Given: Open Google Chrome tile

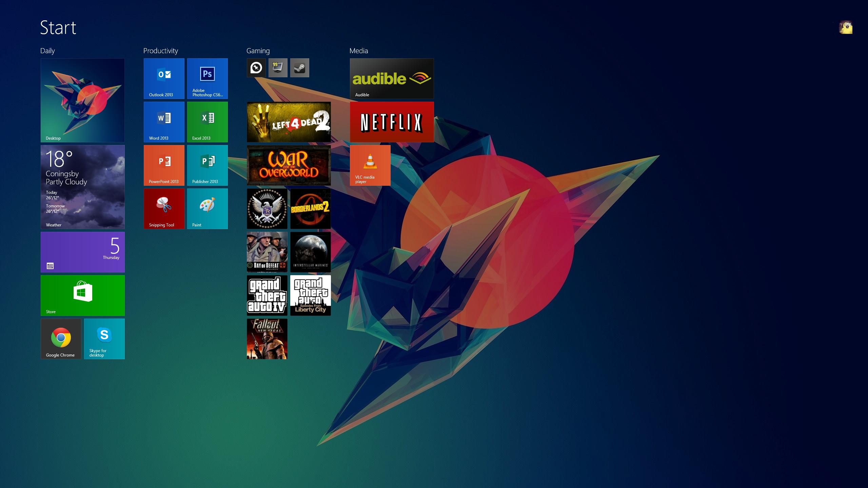Looking at the screenshot, I should [61, 339].
